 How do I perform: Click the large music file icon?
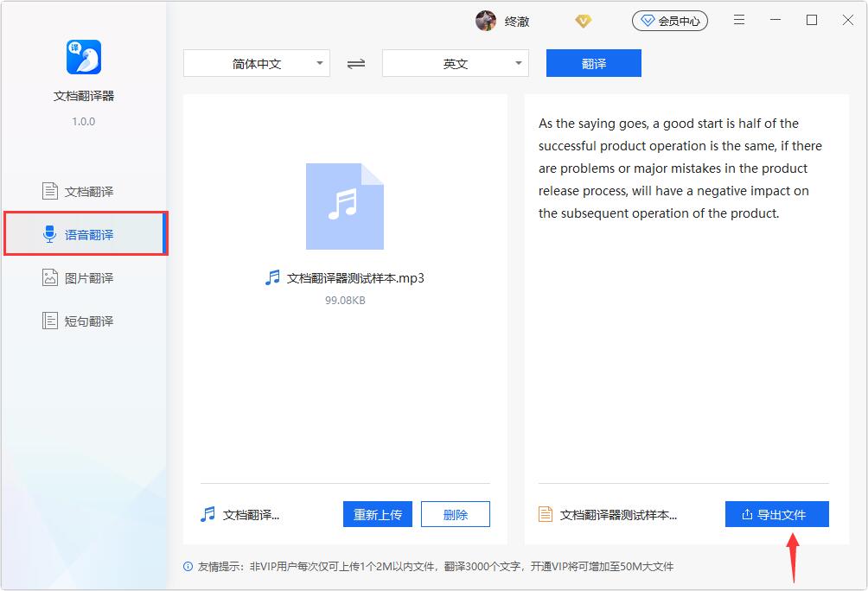(x=344, y=207)
